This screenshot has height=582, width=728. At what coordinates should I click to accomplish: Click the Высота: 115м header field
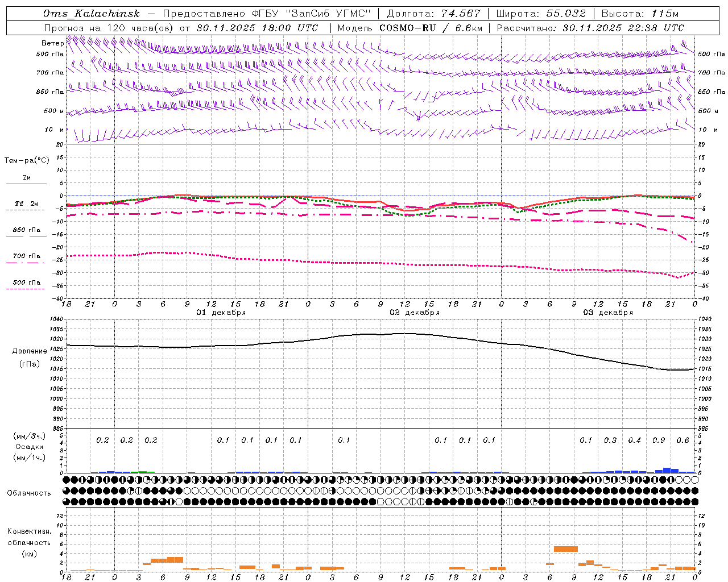(640, 14)
